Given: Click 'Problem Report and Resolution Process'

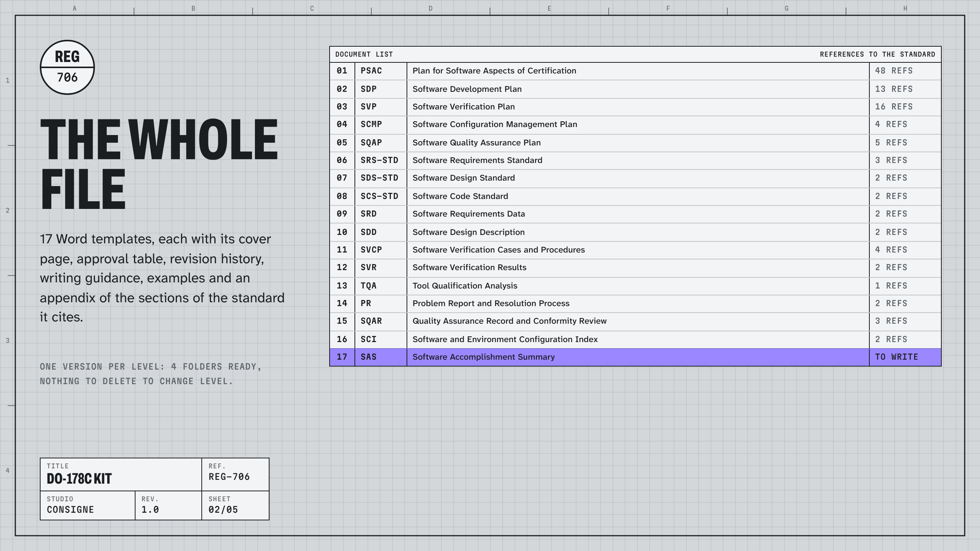Looking at the screenshot, I should [x=491, y=303].
